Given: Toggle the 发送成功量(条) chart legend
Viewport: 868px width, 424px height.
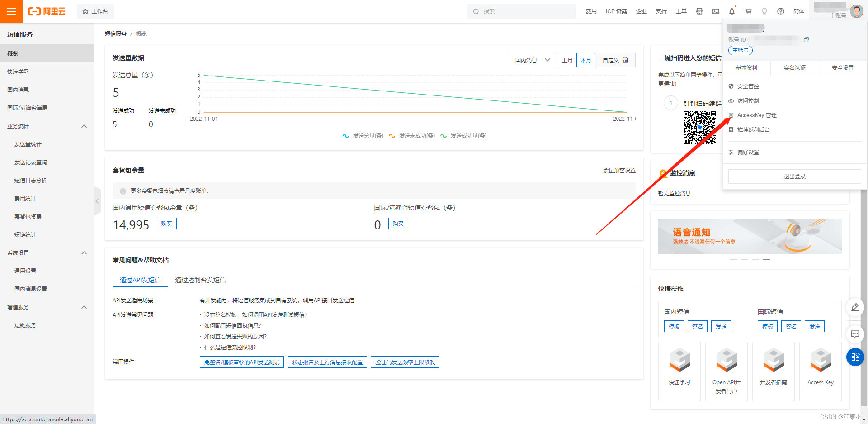Looking at the screenshot, I should 463,136.
